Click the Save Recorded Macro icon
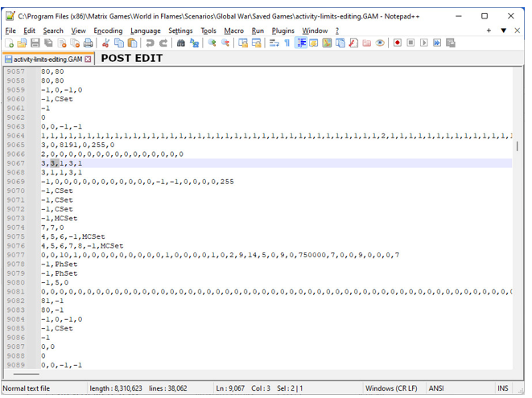Screen dimensions: 532x398 click(451, 43)
